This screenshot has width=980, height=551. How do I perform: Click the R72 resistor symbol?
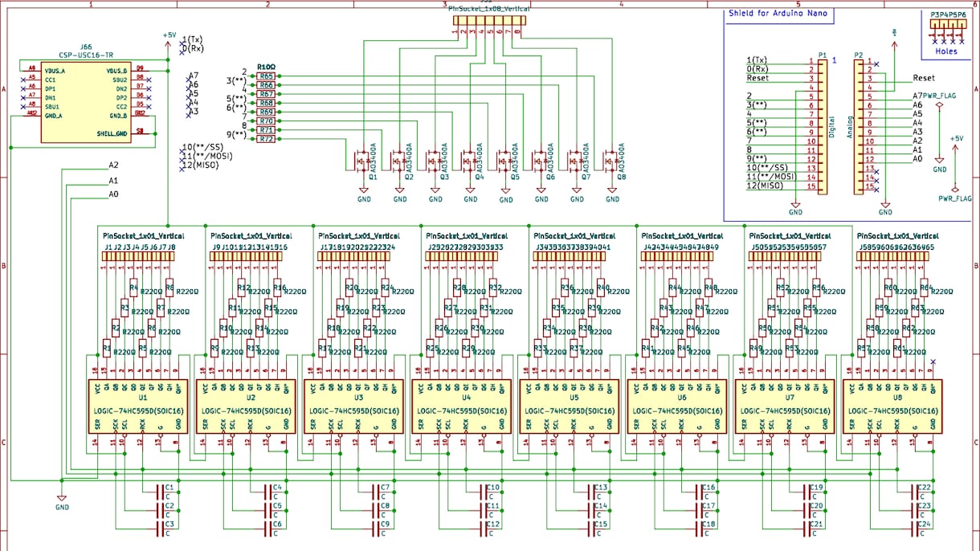click(x=266, y=138)
